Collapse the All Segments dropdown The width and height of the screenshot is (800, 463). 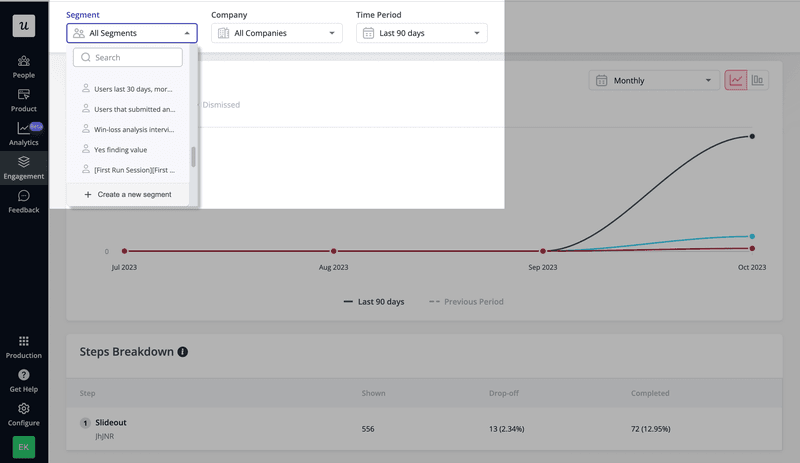click(x=132, y=33)
